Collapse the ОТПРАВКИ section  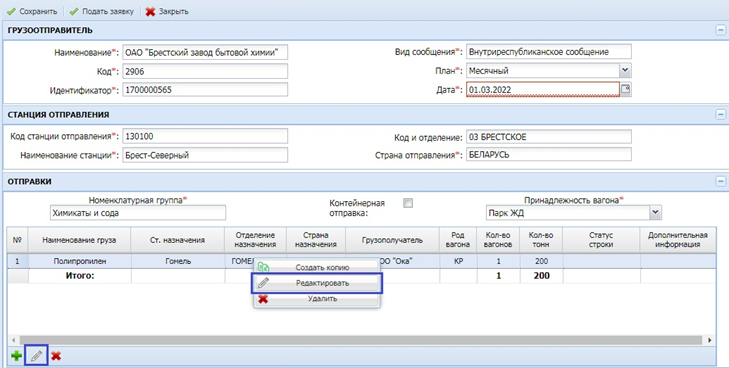click(720, 181)
